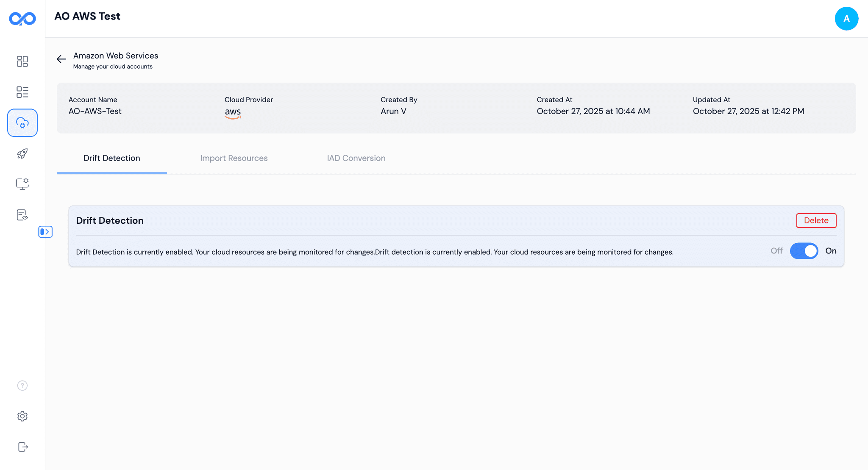This screenshot has height=470, width=868.
Task: Open the help icon at sidebar bottom
Action: (x=22, y=386)
